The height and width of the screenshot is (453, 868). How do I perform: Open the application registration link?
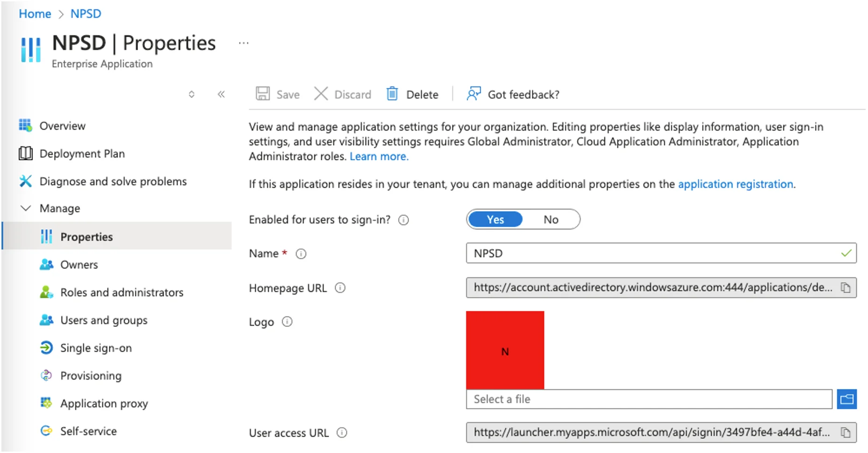click(736, 184)
